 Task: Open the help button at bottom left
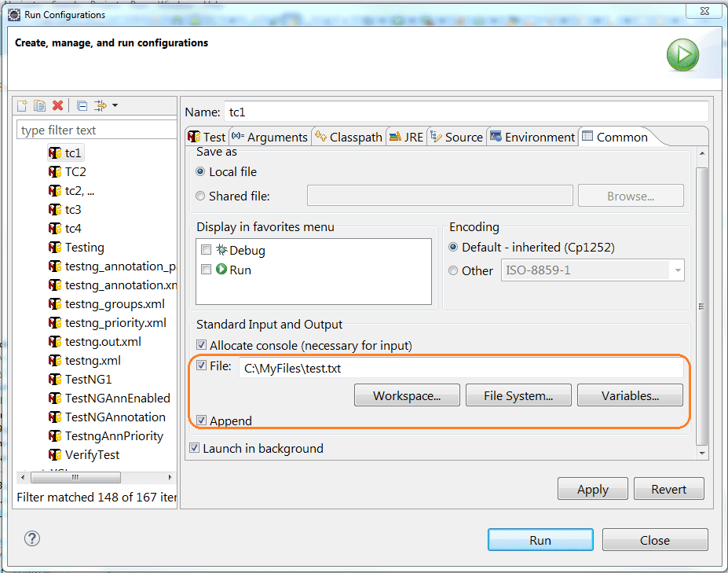point(31,539)
